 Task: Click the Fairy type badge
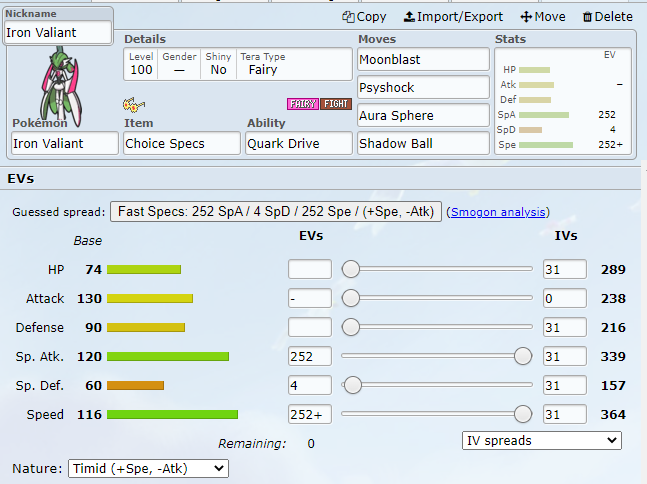pos(303,104)
